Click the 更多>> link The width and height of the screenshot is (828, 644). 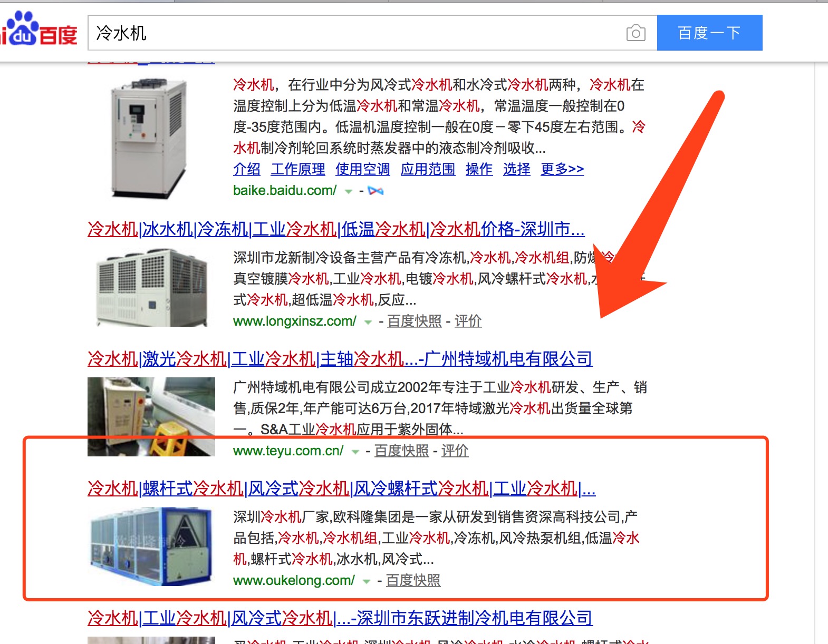(x=562, y=169)
